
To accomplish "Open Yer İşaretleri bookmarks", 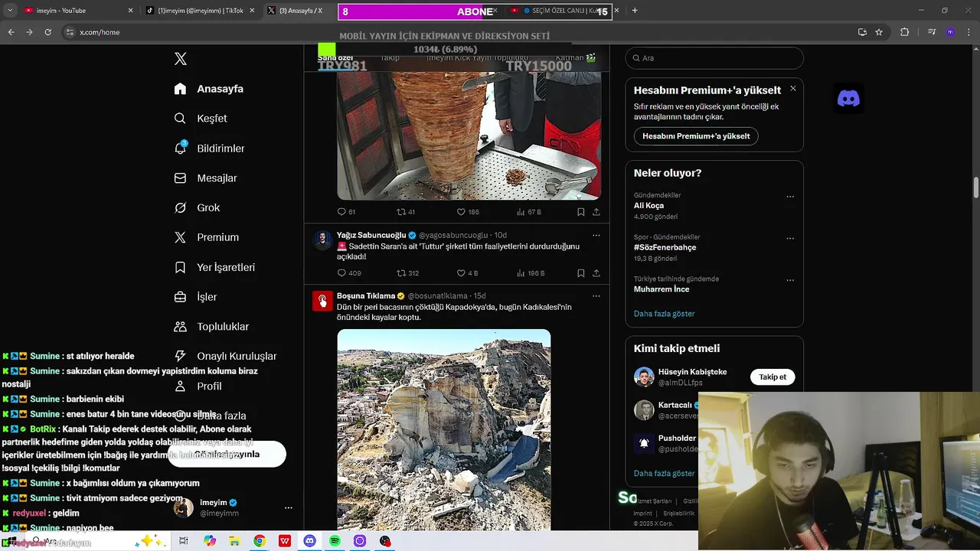I will [x=214, y=267].
